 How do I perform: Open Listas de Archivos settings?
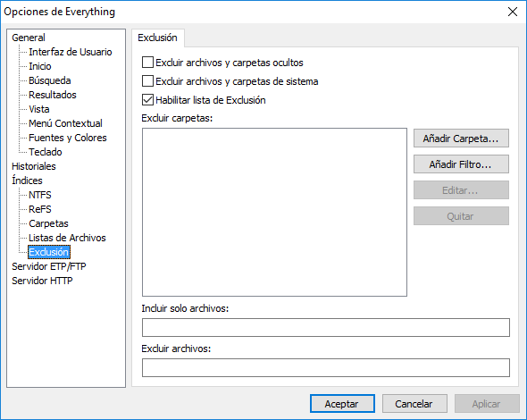tap(67, 238)
